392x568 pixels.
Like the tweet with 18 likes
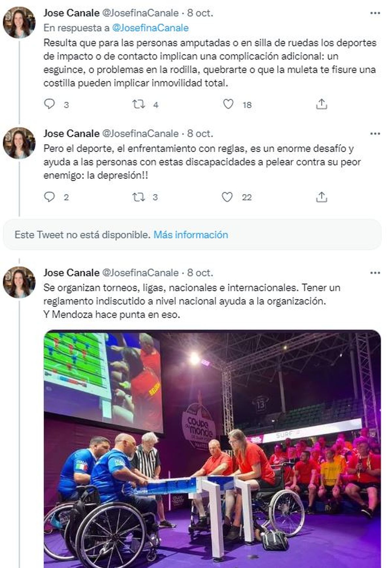tap(228, 104)
